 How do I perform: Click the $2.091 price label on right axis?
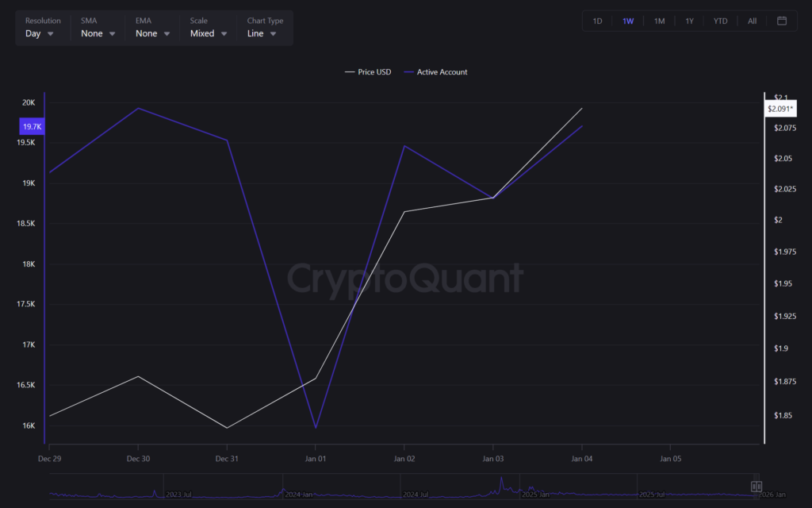780,107
